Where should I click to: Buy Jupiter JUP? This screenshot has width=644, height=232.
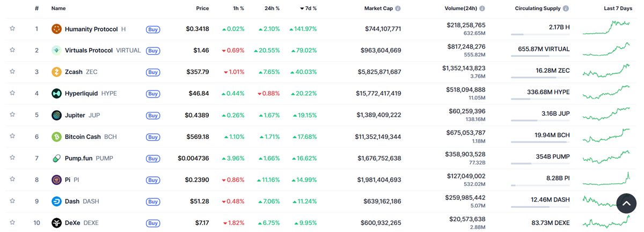[153, 115]
